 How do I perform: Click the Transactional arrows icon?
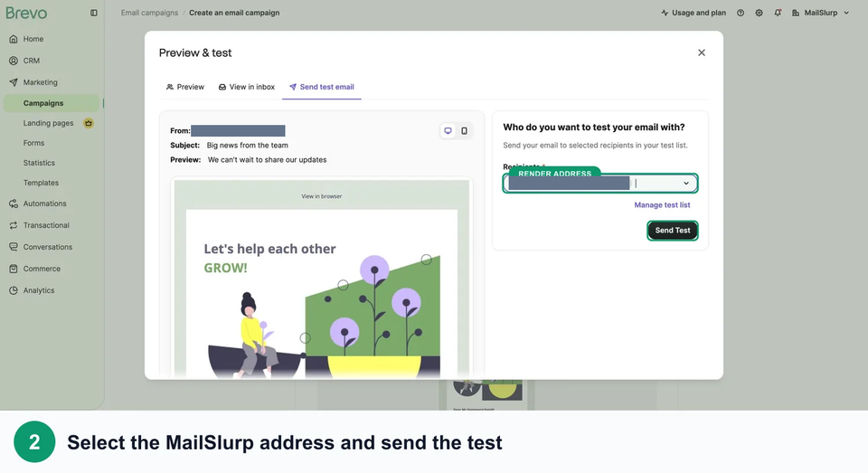pyautogui.click(x=14, y=225)
